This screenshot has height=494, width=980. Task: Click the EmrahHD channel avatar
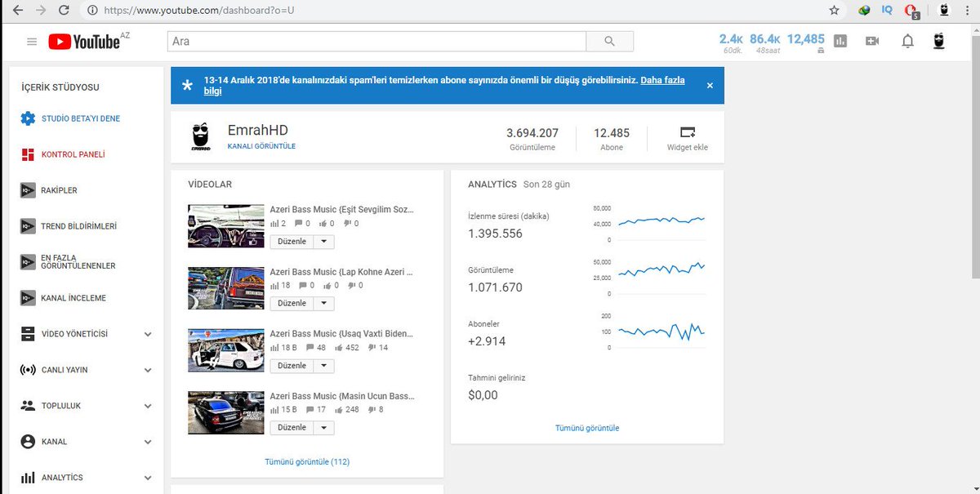pos(200,137)
